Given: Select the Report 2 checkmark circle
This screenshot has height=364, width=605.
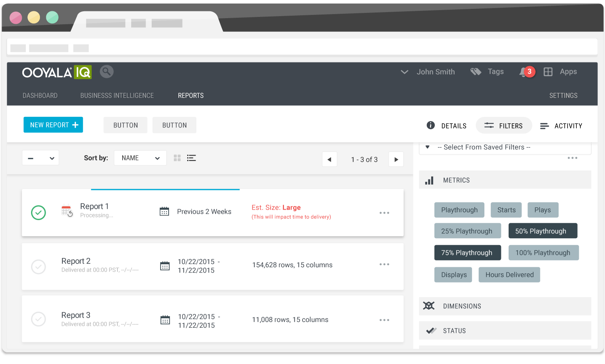Looking at the screenshot, I should (x=38, y=266).
